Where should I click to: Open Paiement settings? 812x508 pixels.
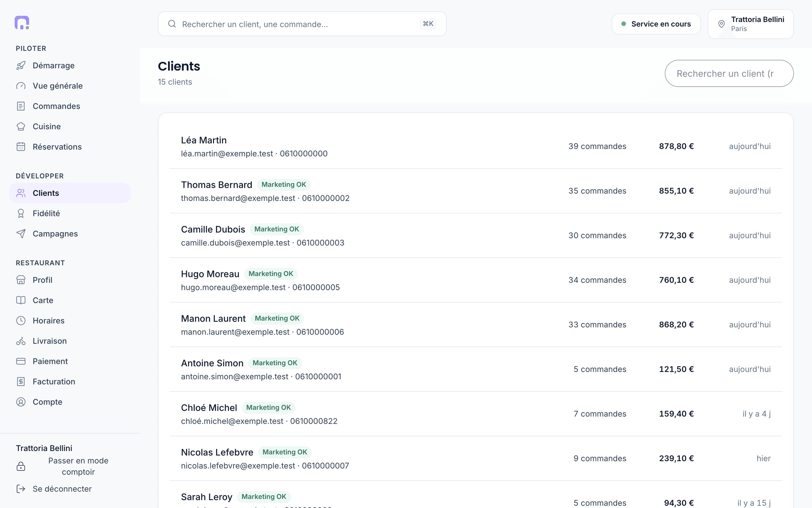pyautogui.click(x=70, y=361)
